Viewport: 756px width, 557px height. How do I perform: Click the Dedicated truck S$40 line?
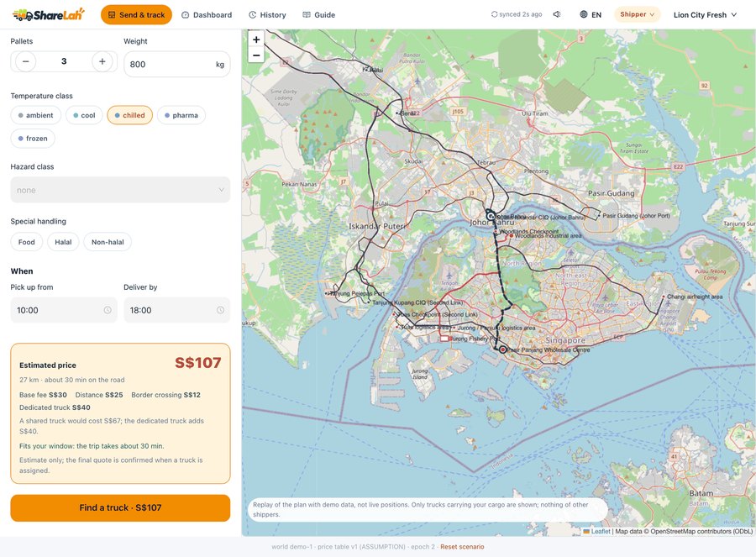click(55, 407)
